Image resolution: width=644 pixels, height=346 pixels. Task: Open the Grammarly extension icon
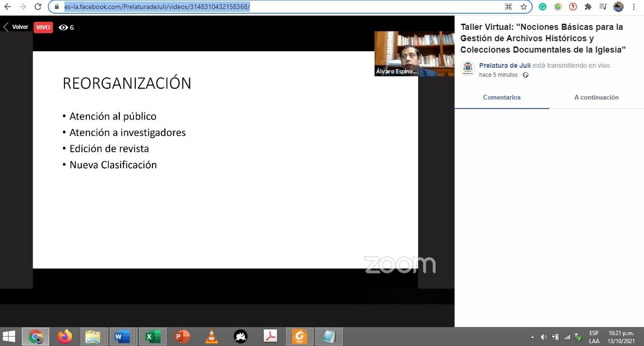pos(543,7)
